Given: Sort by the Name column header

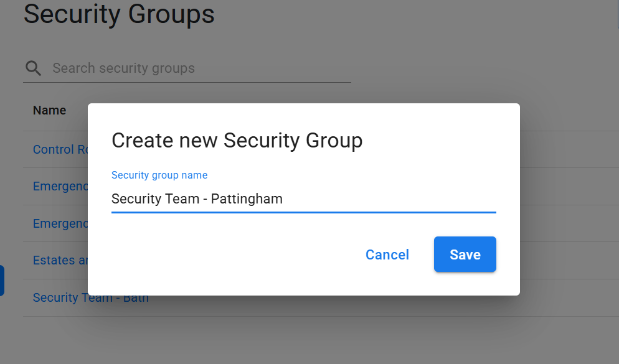Looking at the screenshot, I should click(x=49, y=110).
